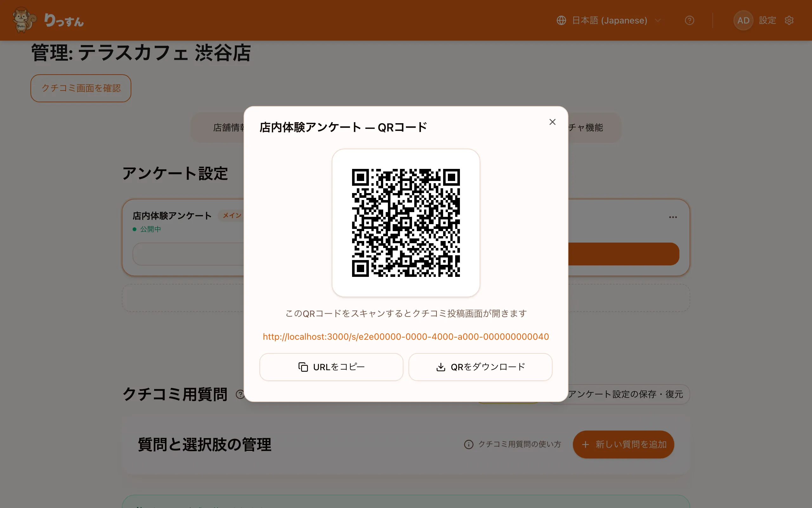
Task: Open help via the question mark icon
Action: coord(689,21)
